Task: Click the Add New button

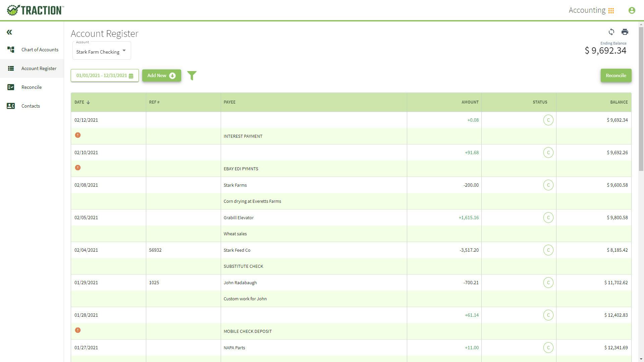Action: point(161,75)
